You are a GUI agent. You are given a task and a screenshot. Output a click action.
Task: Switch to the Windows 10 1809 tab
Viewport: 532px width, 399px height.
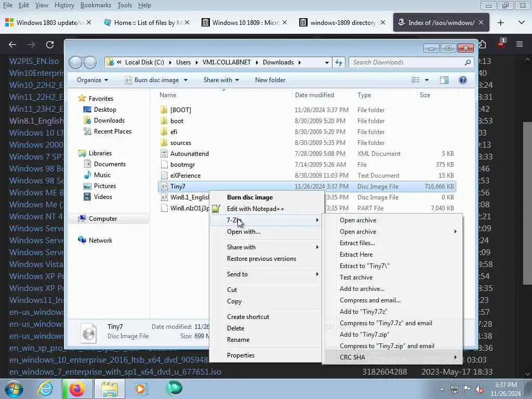coord(245,23)
